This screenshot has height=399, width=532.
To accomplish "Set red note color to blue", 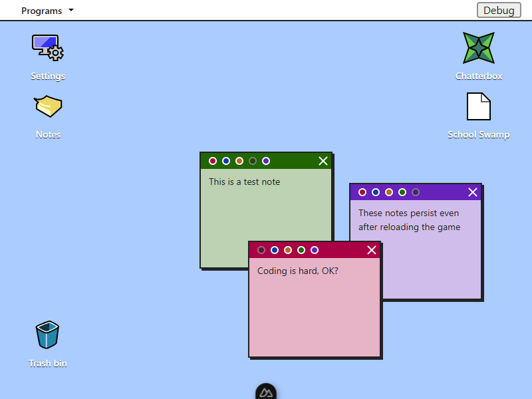I will click(x=275, y=250).
